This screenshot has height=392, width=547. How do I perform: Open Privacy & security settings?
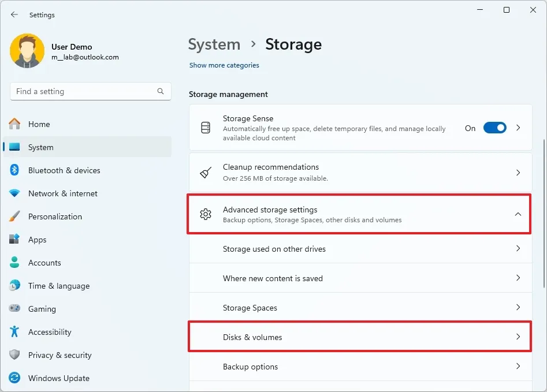(60, 355)
